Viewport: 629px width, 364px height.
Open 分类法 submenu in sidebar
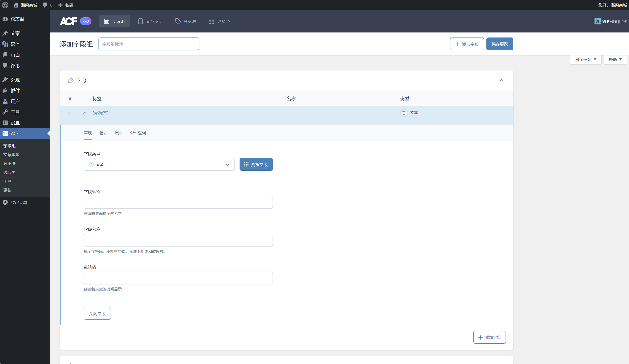coord(9,163)
